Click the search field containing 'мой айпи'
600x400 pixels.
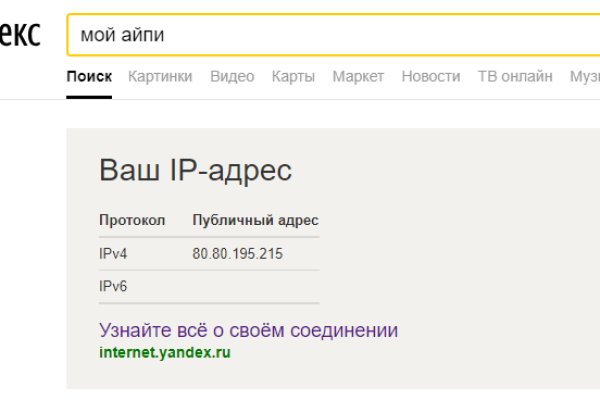click(330, 35)
